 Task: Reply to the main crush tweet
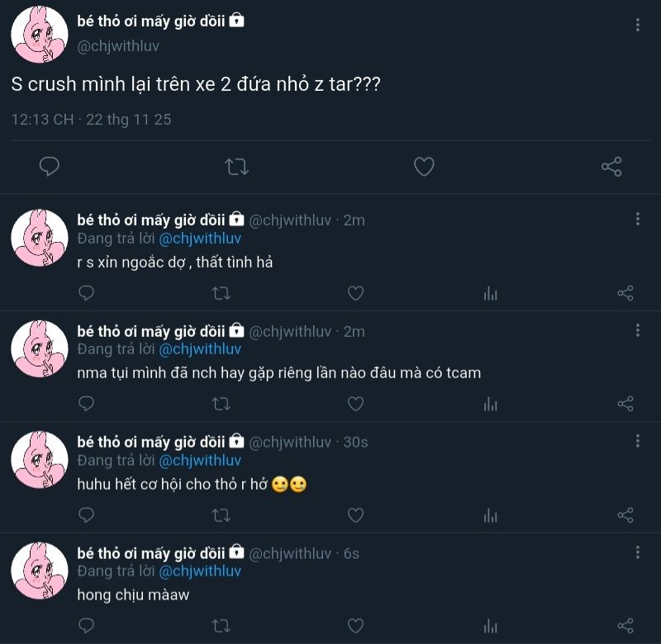50,167
